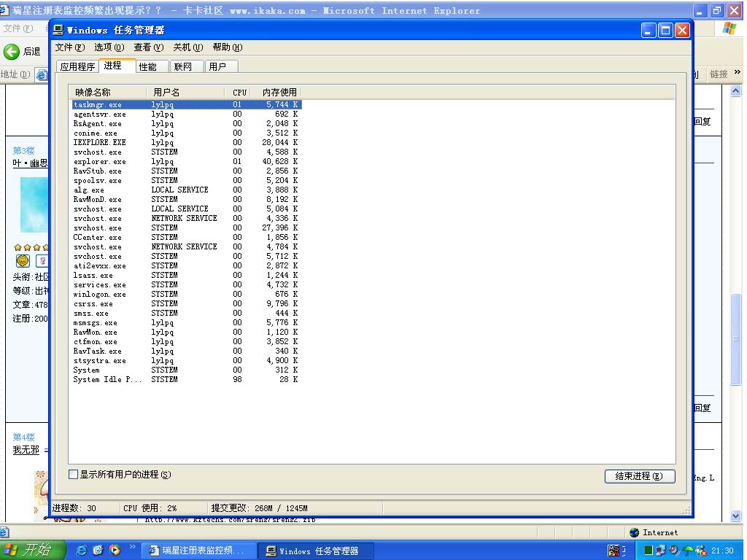Toggle show processes from all users checkbox
Viewport: 747px width, 560px height.
pos(74,474)
